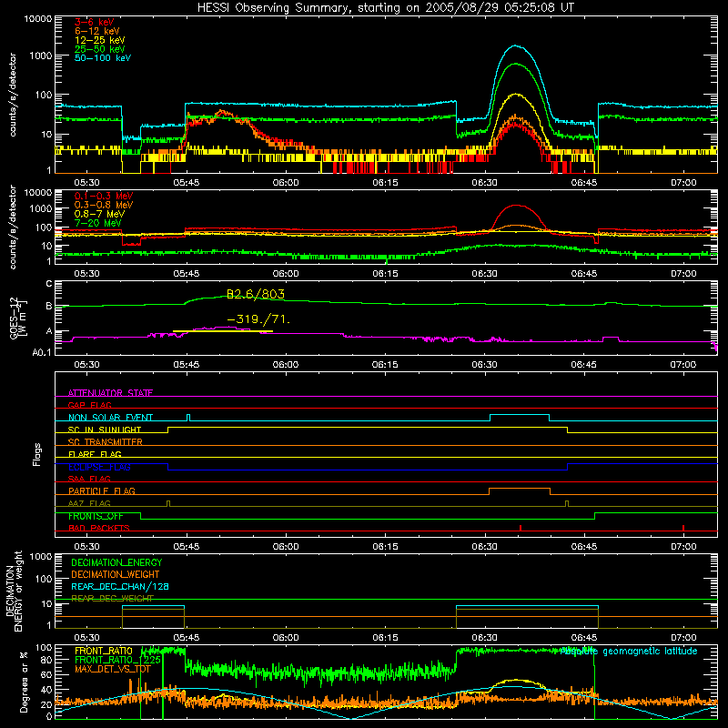728x728 pixels.
Task: Click the B2.6/803 flare annotation
Action: [x=256, y=294]
